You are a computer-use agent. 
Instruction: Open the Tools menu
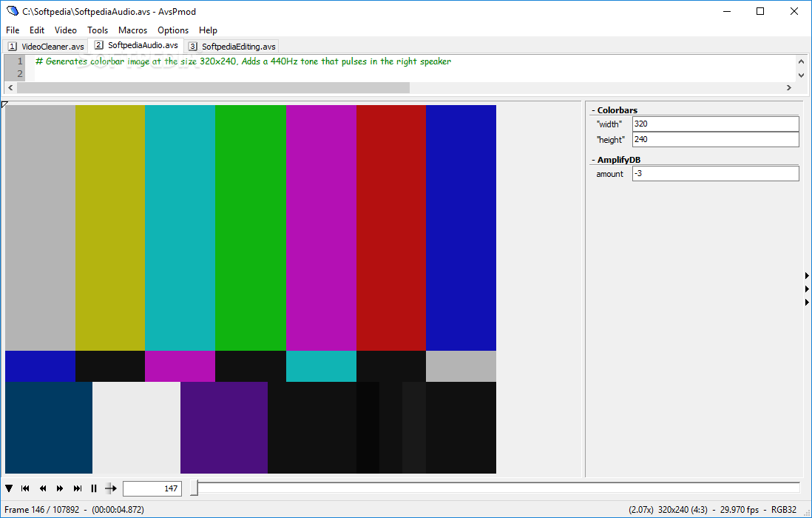click(x=98, y=30)
